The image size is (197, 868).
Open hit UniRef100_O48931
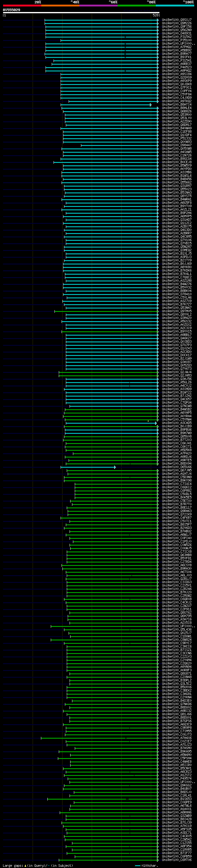177,33
